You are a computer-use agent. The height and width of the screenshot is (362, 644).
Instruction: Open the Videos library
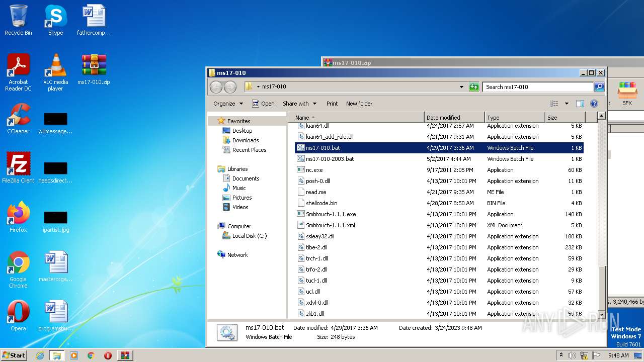(240, 207)
